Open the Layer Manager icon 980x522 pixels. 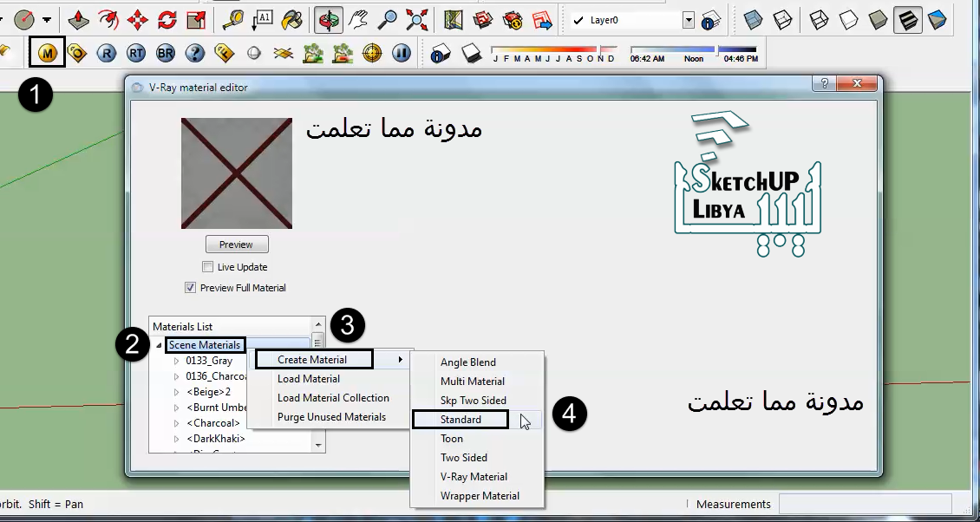(710, 20)
